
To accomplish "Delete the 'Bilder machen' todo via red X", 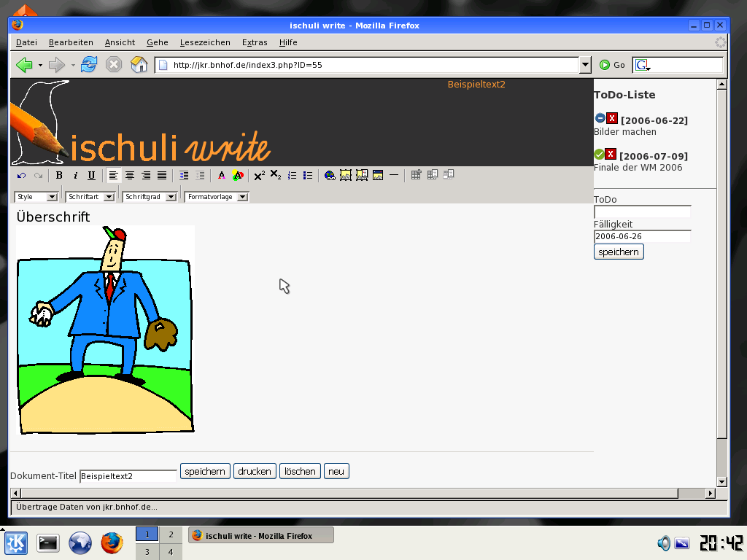I will click(x=612, y=118).
